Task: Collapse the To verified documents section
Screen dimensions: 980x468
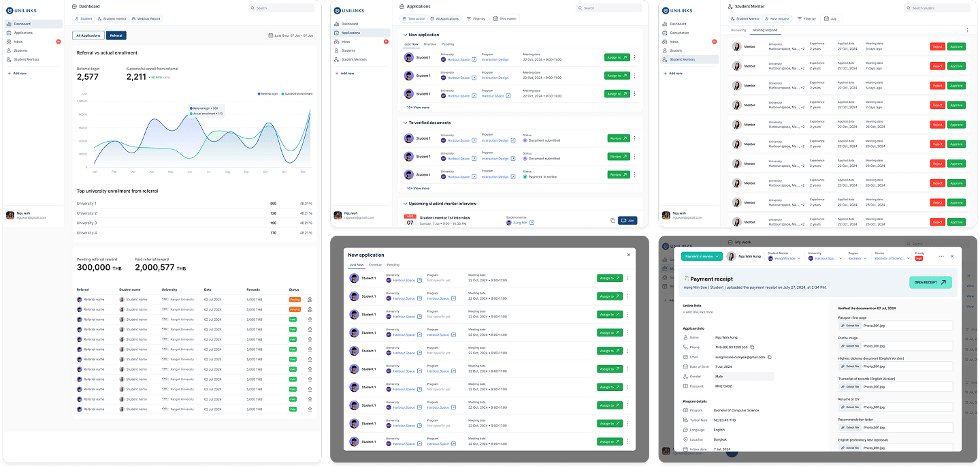Action: point(405,123)
